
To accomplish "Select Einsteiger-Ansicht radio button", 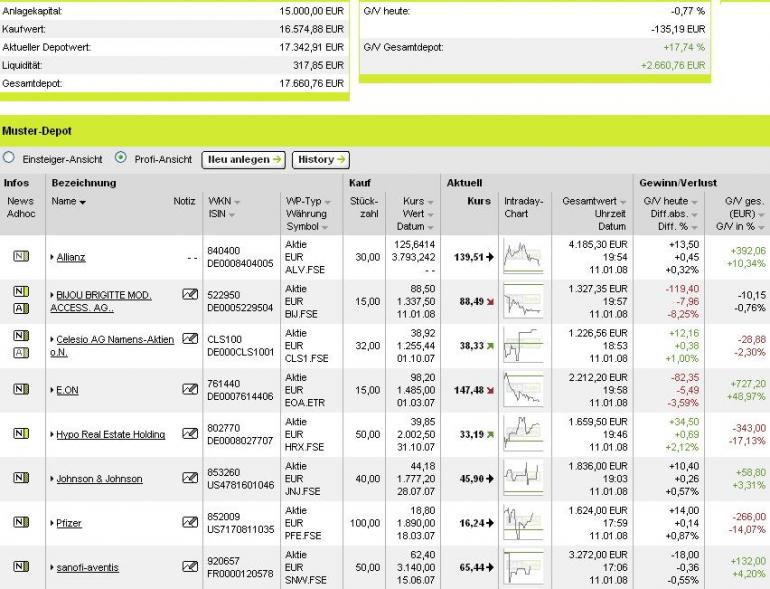I will 8,158.
